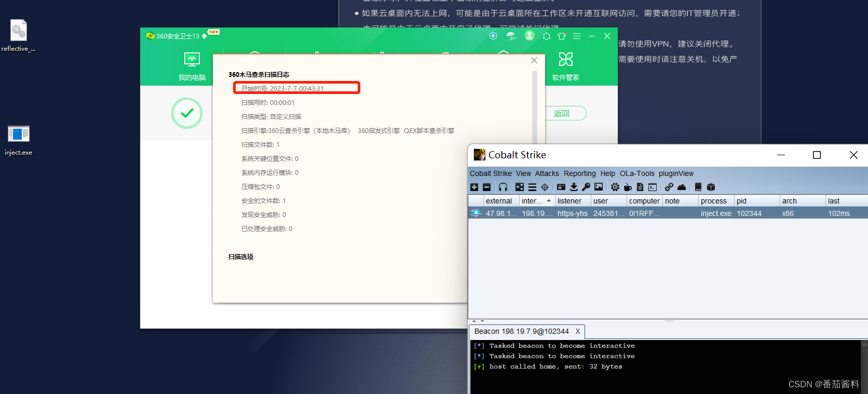
Task: Open the pluginView menu
Action: pos(676,173)
